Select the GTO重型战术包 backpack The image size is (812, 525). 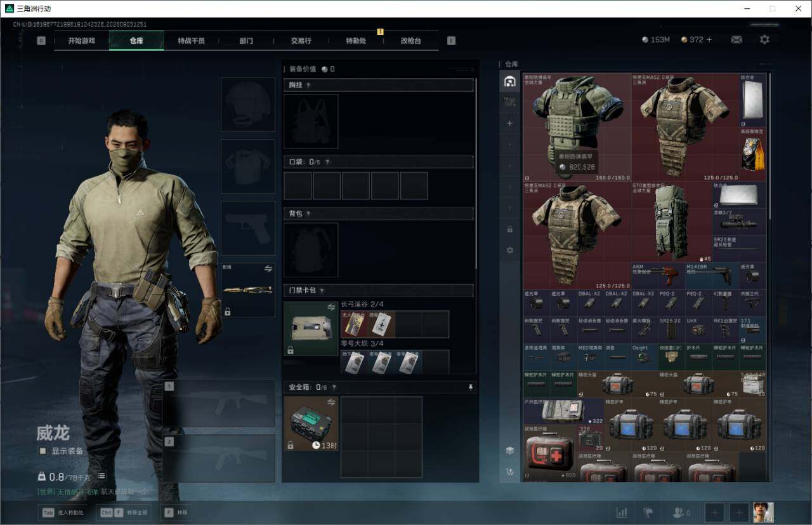[x=672, y=222]
